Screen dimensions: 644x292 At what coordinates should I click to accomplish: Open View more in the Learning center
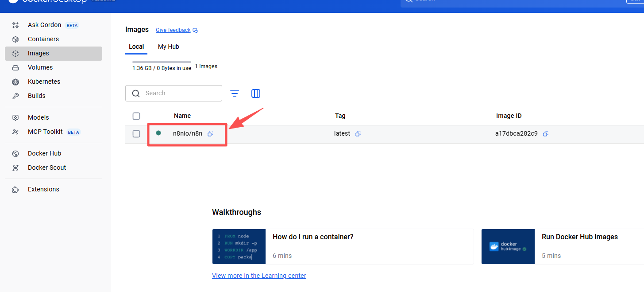259,276
